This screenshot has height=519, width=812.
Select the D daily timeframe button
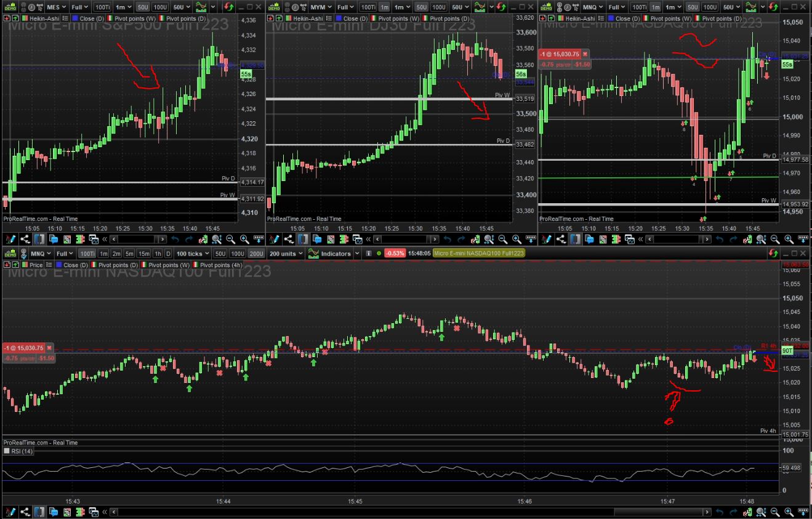(x=168, y=254)
